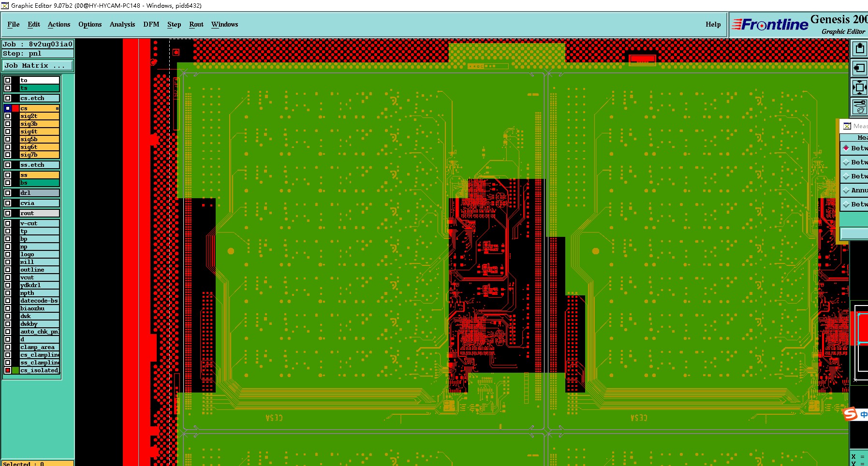Click the Graphic Editor window title icon
Viewport: 868px width, 466px height.
5,5
